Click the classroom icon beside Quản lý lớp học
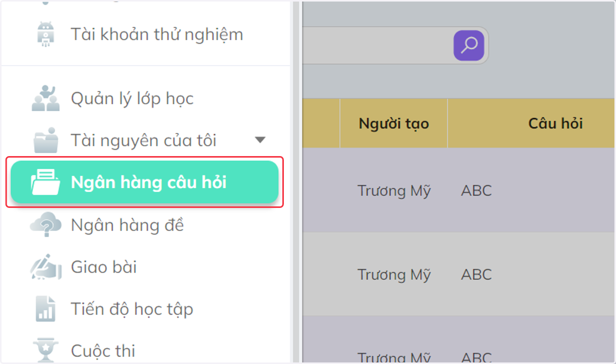616x364 pixels. (46, 98)
